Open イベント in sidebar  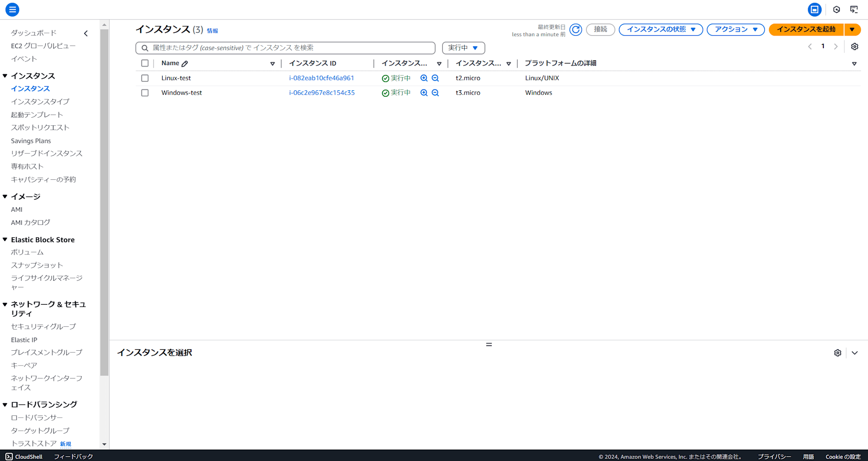click(24, 59)
